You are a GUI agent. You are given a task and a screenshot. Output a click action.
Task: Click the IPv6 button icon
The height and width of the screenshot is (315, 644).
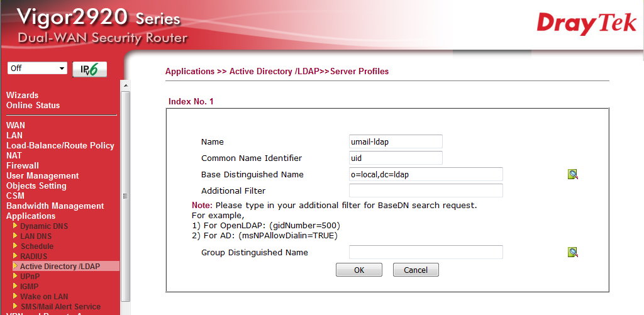[89, 69]
